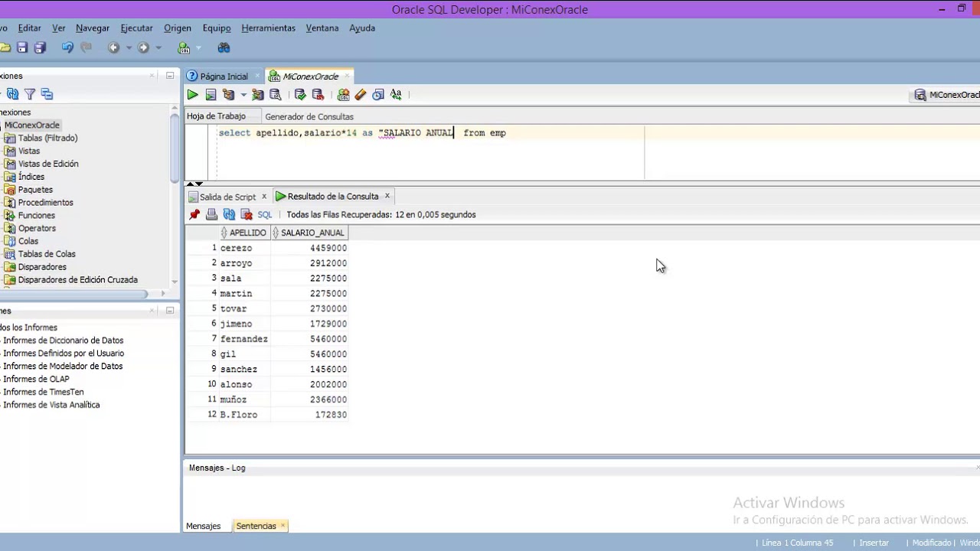Open dropdown next to Forward arrow
This screenshot has height=551, width=980.
coord(158,47)
